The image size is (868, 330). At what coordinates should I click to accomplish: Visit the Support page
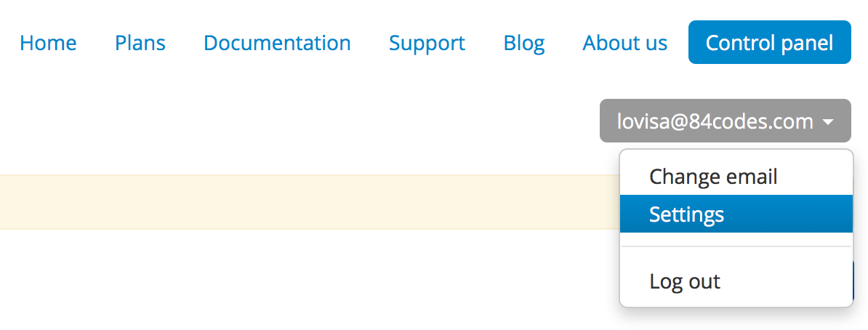click(427, 43)
